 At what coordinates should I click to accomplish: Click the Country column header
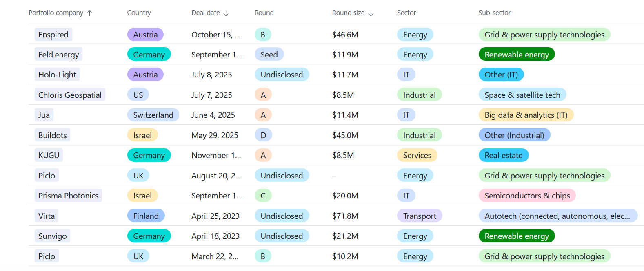tap(139, 13)
